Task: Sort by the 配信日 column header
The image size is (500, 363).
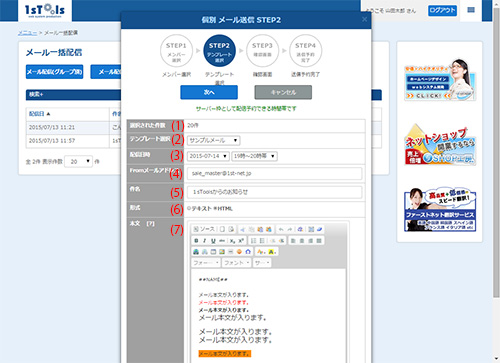Action: [39, 114]
